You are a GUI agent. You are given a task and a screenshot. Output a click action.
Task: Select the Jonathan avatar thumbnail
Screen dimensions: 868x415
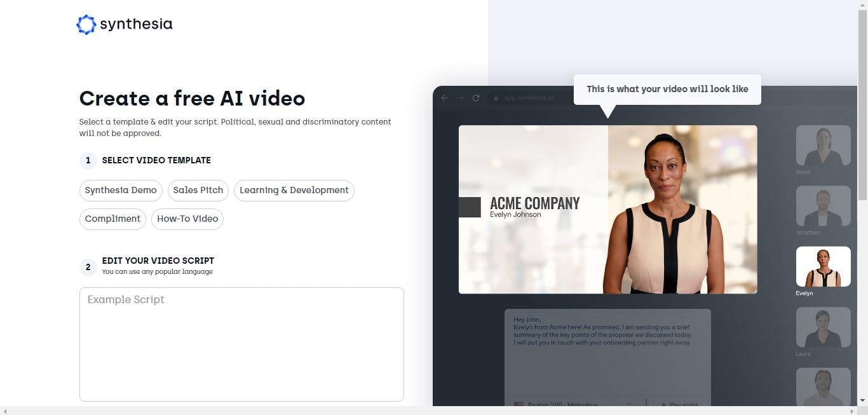(x=823, y=206)
